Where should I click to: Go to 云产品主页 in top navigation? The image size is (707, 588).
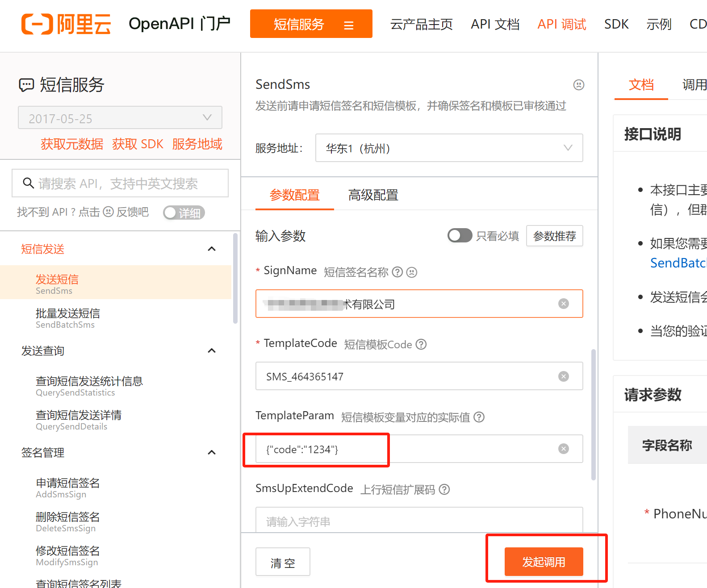[421, 24]
